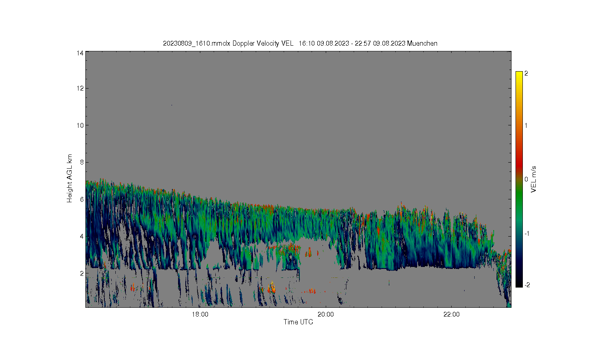
Task: Click the '20:00' time tick label
Action: [326, 314]
